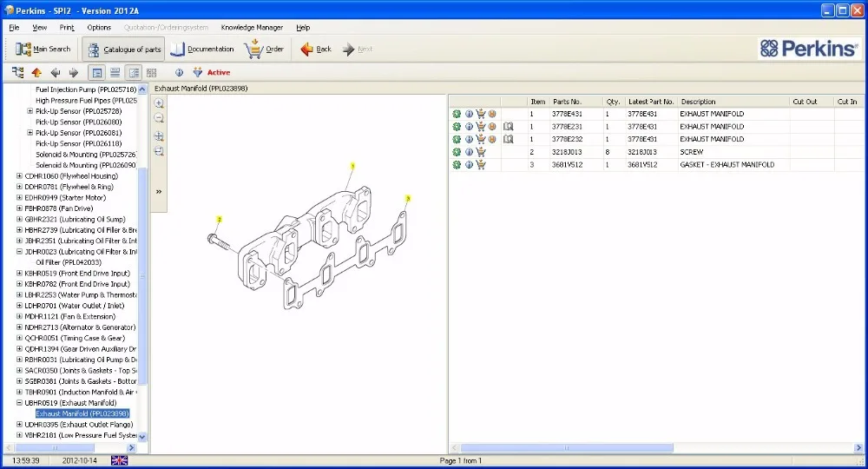
Task: Click the tree structure icon in the secondary toolbar
Action: point(17,72)
